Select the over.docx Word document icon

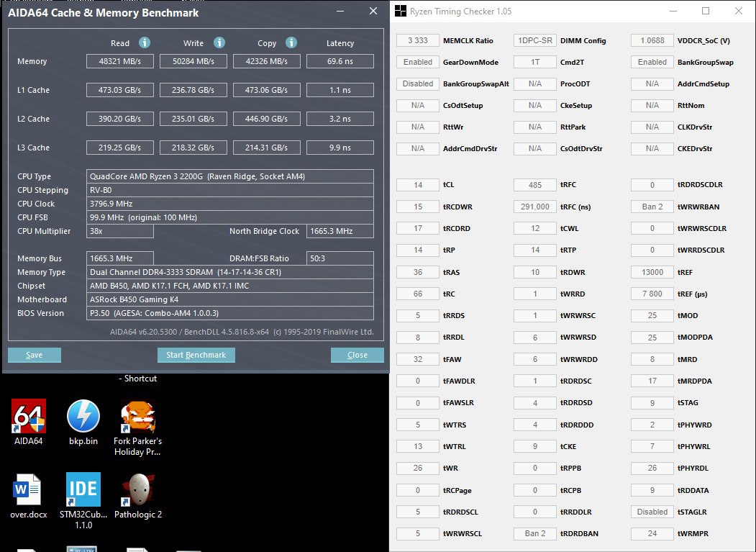tap(29, 496)
